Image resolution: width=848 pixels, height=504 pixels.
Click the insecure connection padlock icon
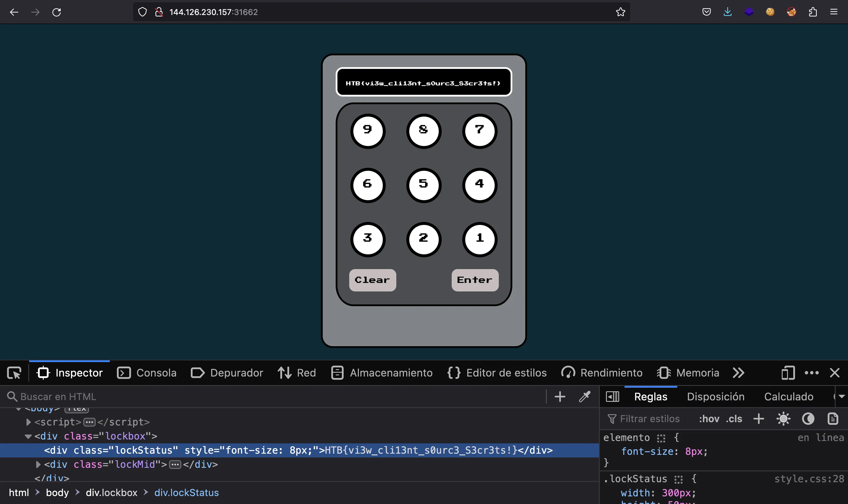159,12
